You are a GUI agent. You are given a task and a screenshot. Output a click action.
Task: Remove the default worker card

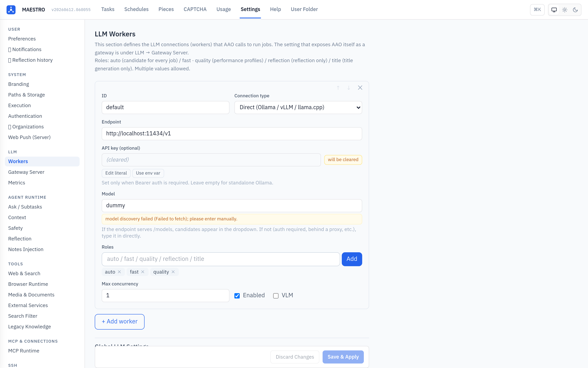(360, 88)
